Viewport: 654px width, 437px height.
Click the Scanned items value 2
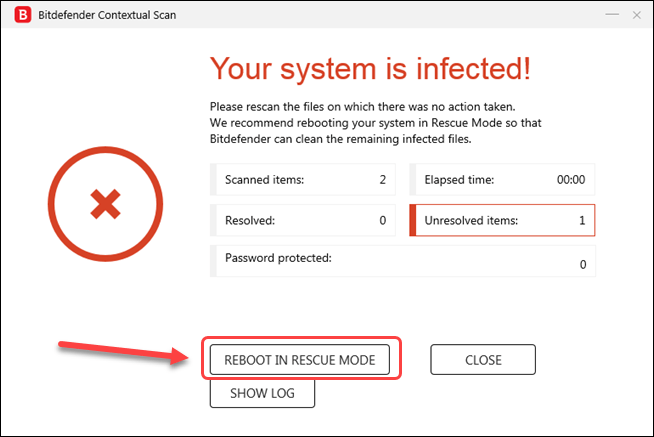coord(382,180)
